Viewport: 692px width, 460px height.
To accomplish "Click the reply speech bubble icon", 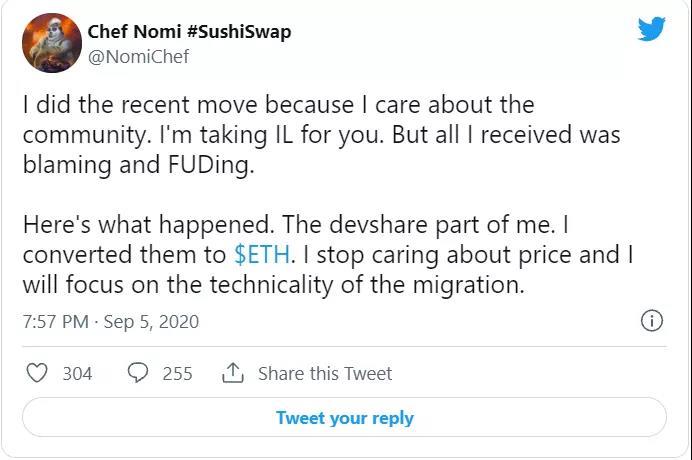I will [138, 373].
